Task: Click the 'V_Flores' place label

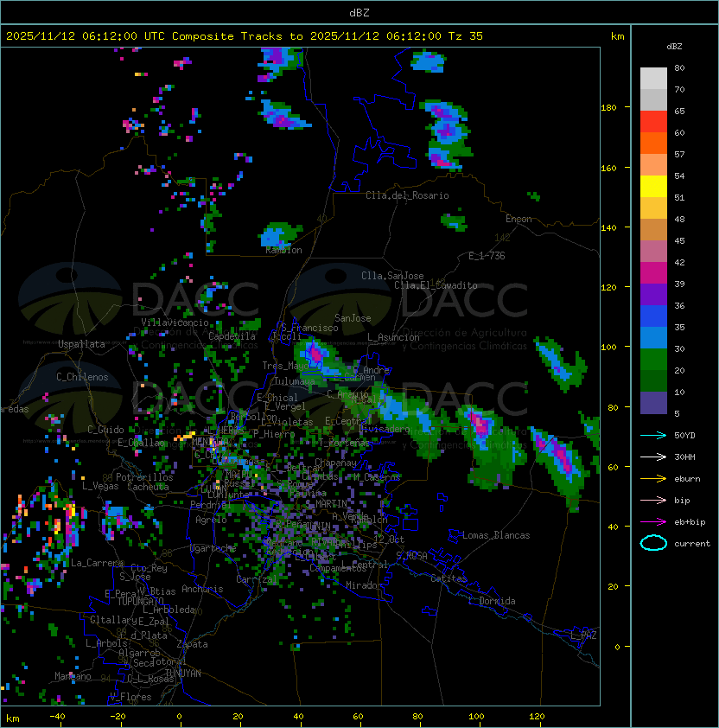Action: (x=130, y=697)
